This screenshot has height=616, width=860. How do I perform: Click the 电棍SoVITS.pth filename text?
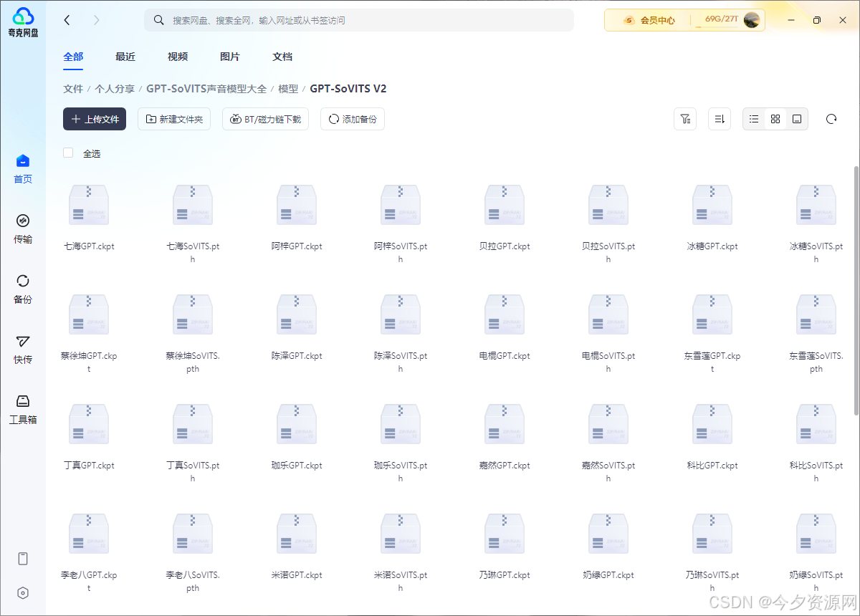(608, 362)
